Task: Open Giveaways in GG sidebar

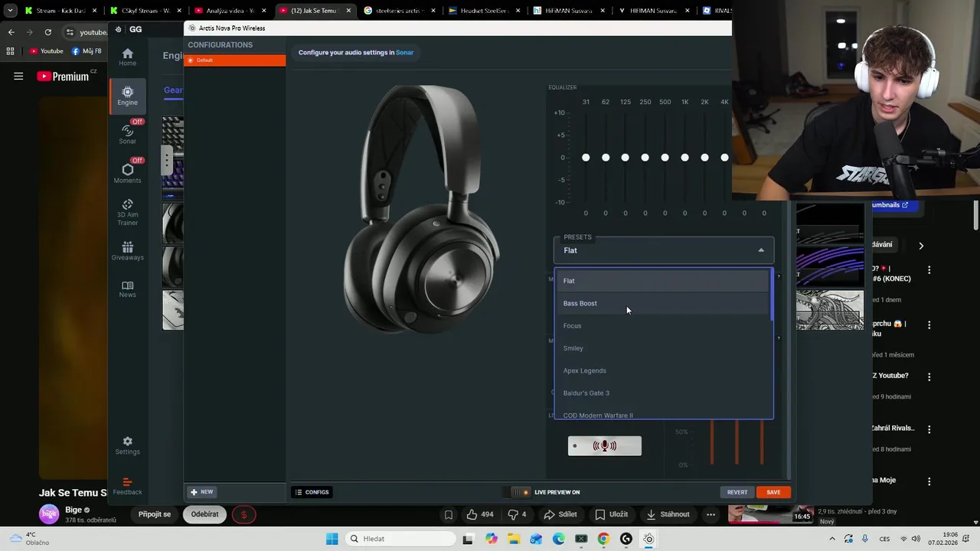Action: tap(127, 251)
